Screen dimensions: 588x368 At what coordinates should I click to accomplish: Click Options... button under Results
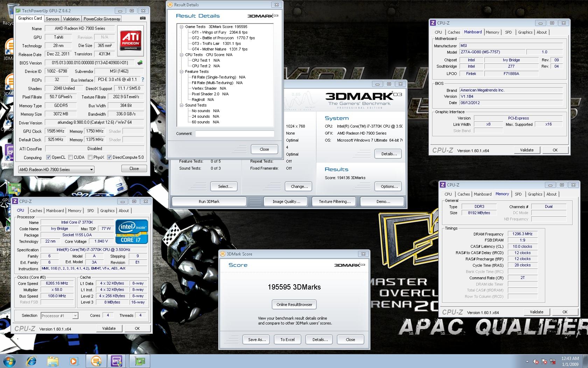pyautogui.click(x=389, y=186)
